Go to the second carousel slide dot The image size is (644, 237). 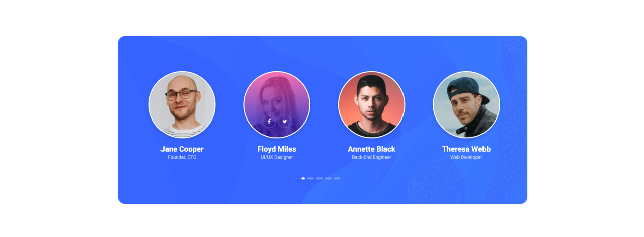pos(310,178)
